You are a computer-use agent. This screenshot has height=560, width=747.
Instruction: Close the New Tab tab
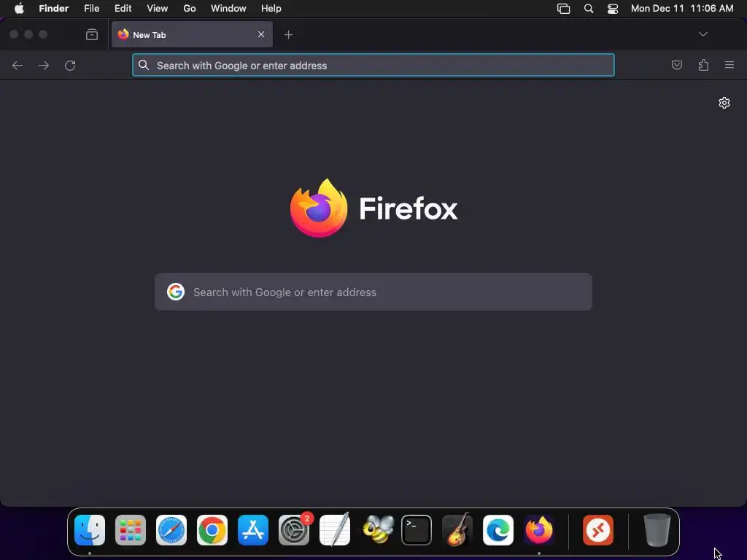tap(261, 34)
